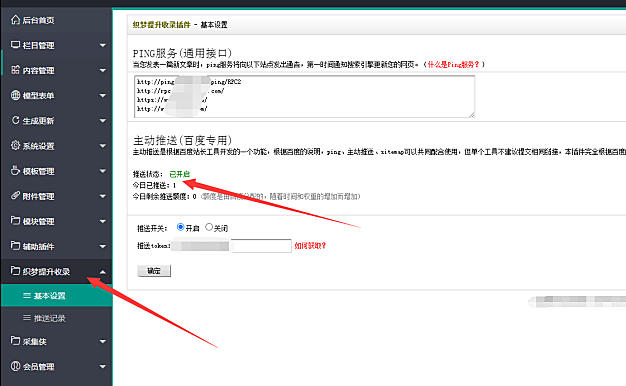Click the 今日剩余推送额度: 0 text
This screenshot has width=626, height=386.
pyautogui.click(x=164, y=196)
